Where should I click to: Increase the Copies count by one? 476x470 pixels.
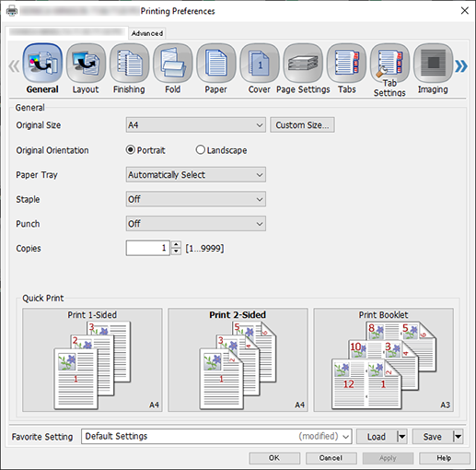pyautogui.click(x=176, y=245)
